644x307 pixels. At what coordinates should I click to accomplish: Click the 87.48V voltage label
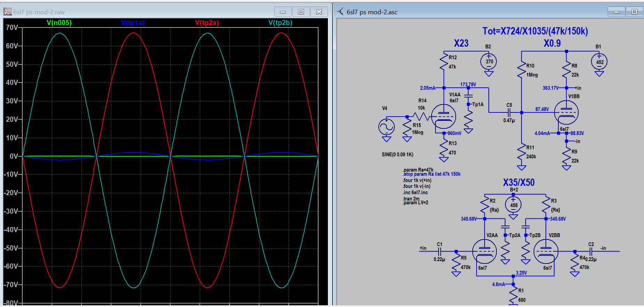(x=542, y=109)
